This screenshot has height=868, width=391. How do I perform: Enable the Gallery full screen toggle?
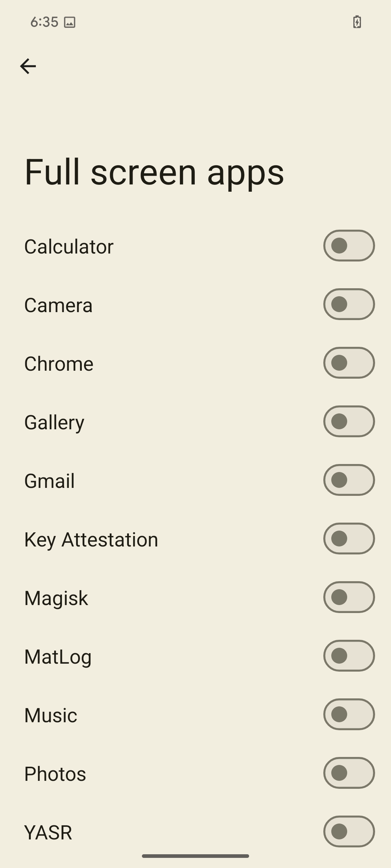pos(349,422)
